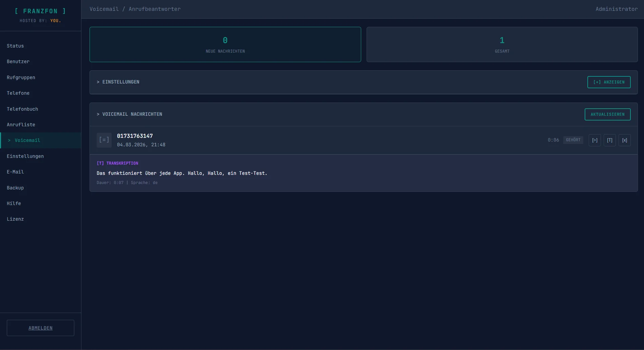Select the Gesamt messages counter card
Screen dimensions: 644x350
pos(502,44)
